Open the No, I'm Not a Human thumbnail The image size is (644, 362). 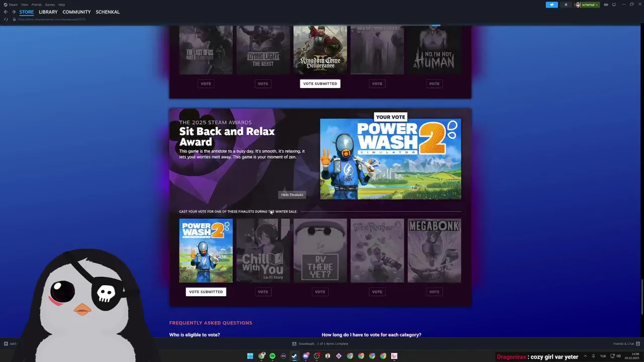point(434,50)
